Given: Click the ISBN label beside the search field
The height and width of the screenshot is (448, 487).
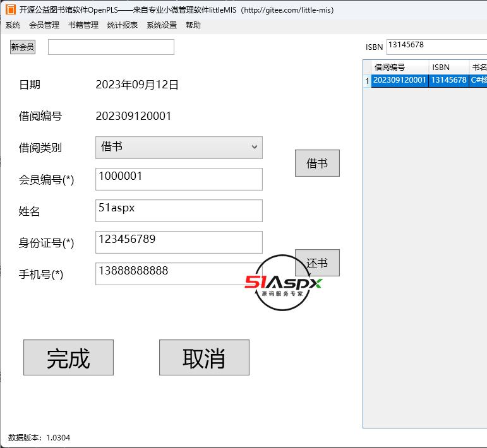Looking at the screenshot, I should tap(374, 47).
